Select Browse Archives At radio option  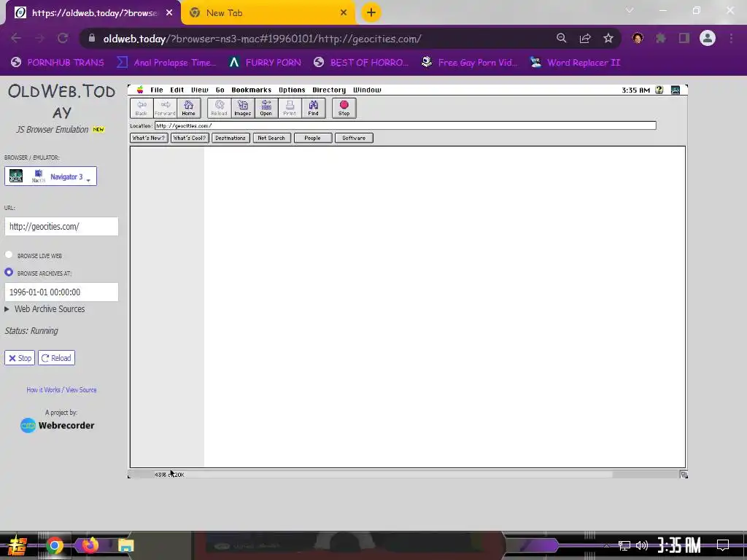pyautogui.click(x=9, y=273)
